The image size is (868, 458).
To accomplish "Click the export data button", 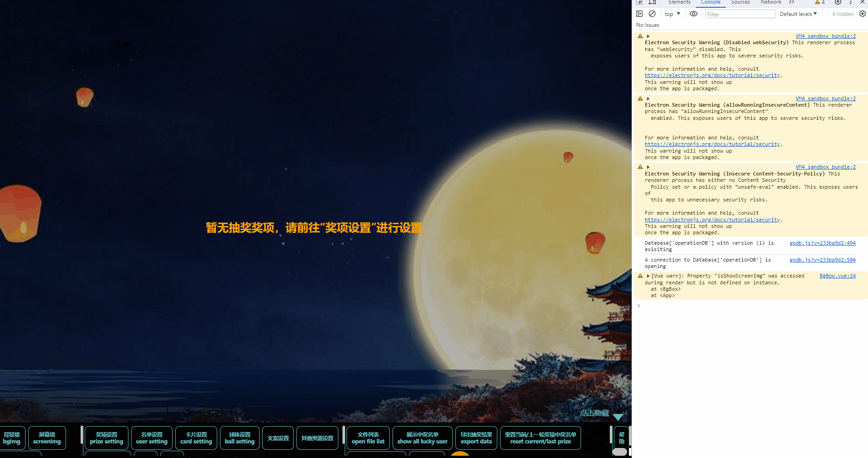I will (x=476, y=438).
